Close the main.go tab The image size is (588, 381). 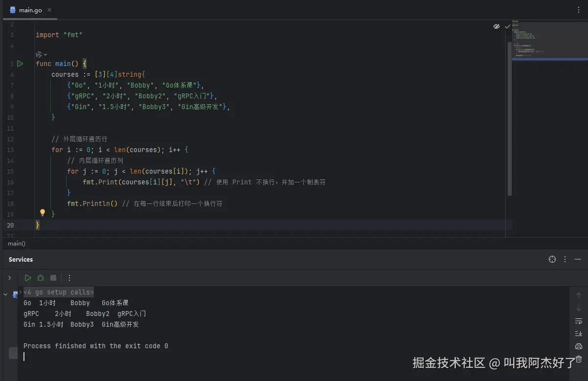49,10
